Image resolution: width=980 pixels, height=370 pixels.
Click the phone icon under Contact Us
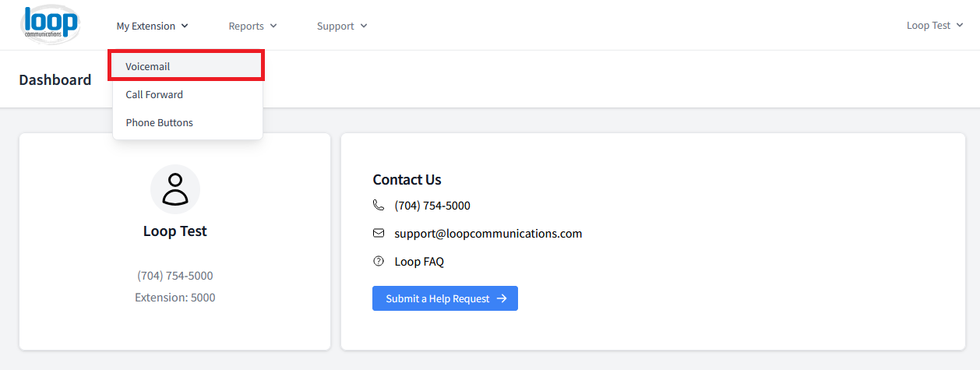click(379, 206)
